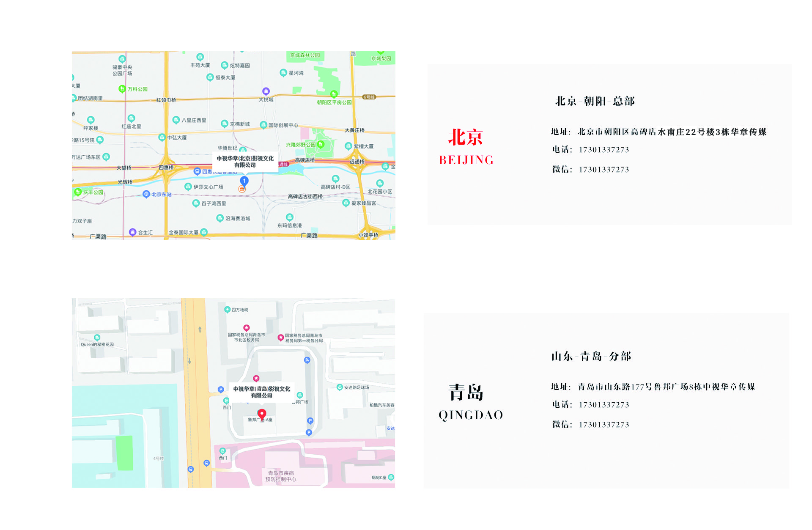Image resolution: width=812 pixels, height=530 pixels.
Task: Open the Beijing map image
Action: 233,146
